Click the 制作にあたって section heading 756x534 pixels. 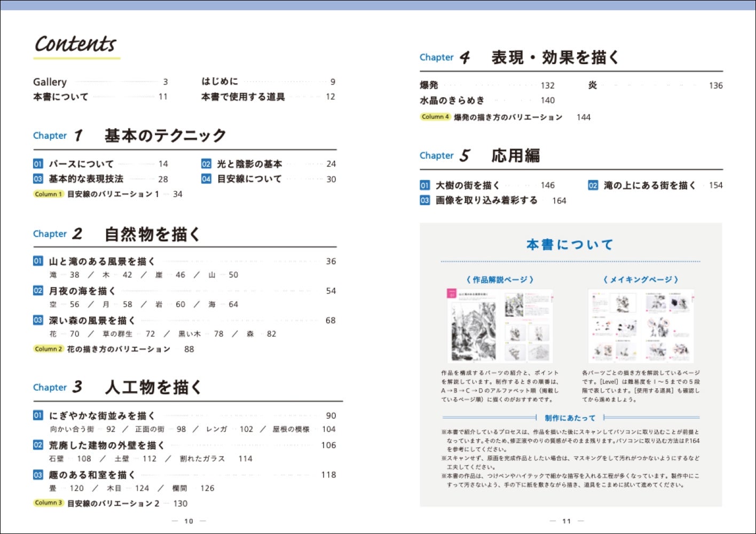click(x=570, y=418)
